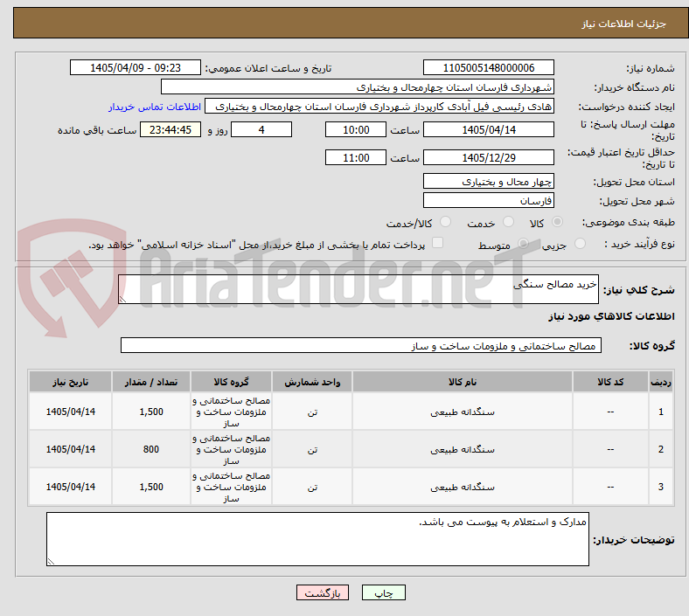The height and width of the screenshot is (616, 689).
Task: Click the ردیف column header
Action: [661, 382]
